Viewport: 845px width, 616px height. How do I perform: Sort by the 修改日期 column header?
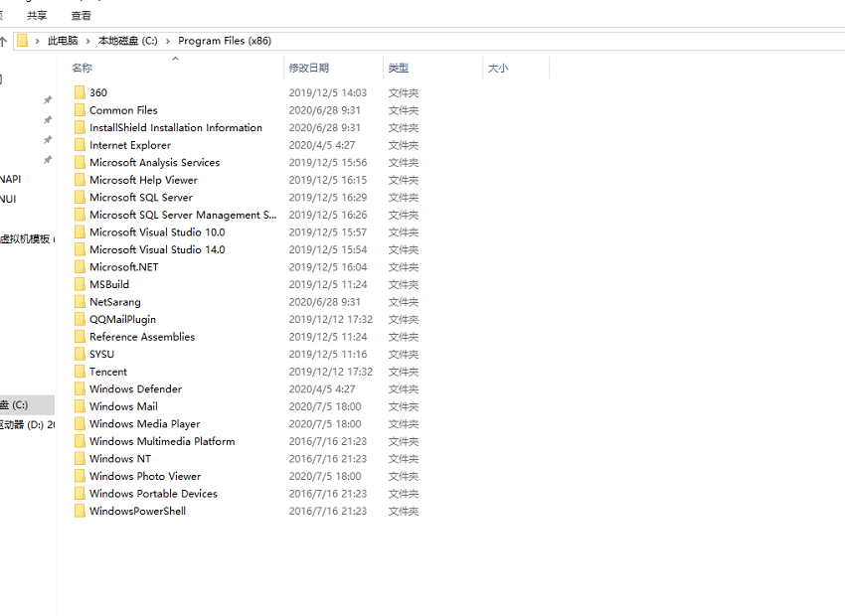pyautogui.click(x=309, y=68)
